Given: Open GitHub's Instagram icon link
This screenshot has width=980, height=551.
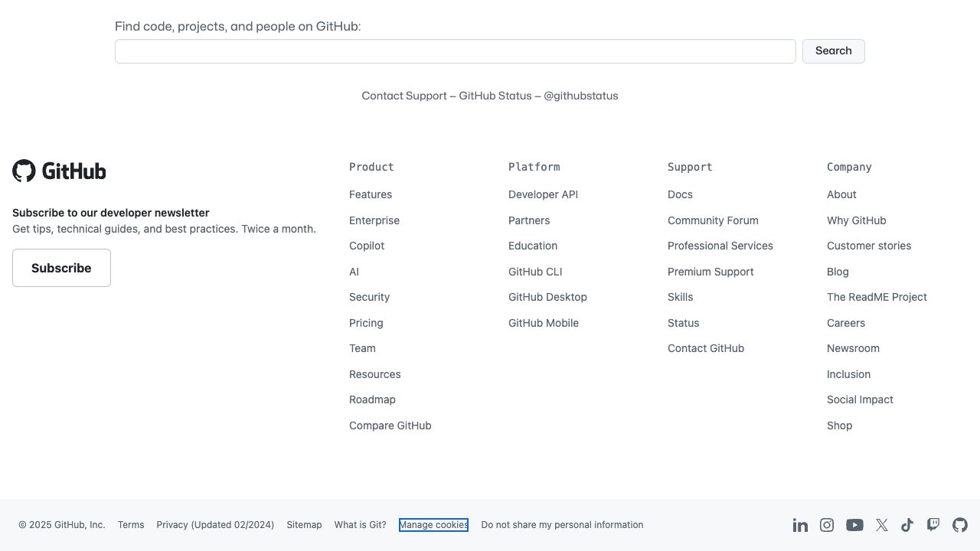Looking at the screenshot, I should (827, 525).
